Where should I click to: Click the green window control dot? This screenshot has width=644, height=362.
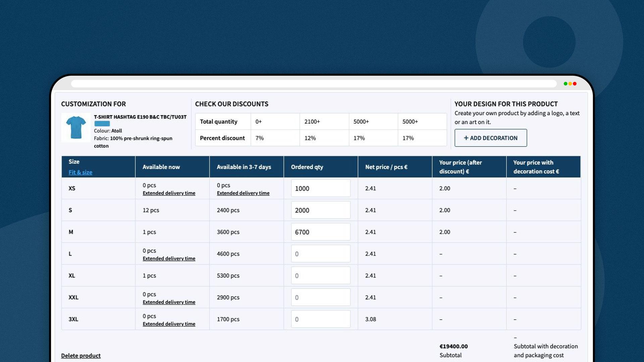click(x=566, y=83)
